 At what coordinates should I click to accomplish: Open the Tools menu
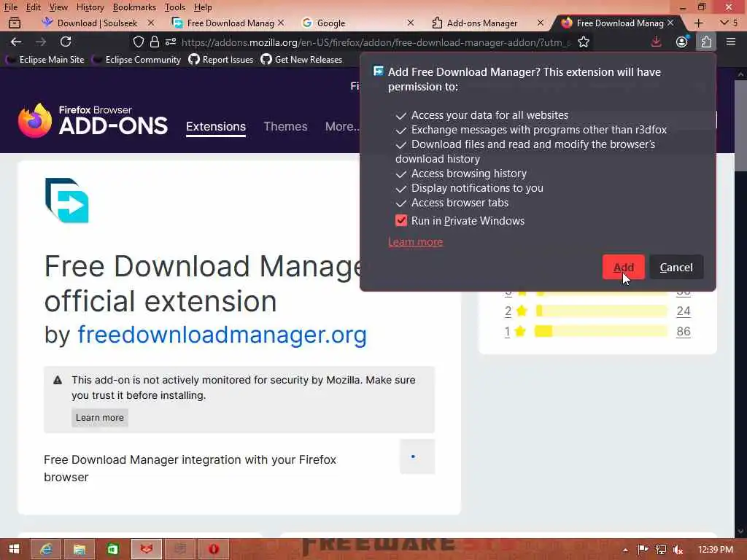coord(174,7)
